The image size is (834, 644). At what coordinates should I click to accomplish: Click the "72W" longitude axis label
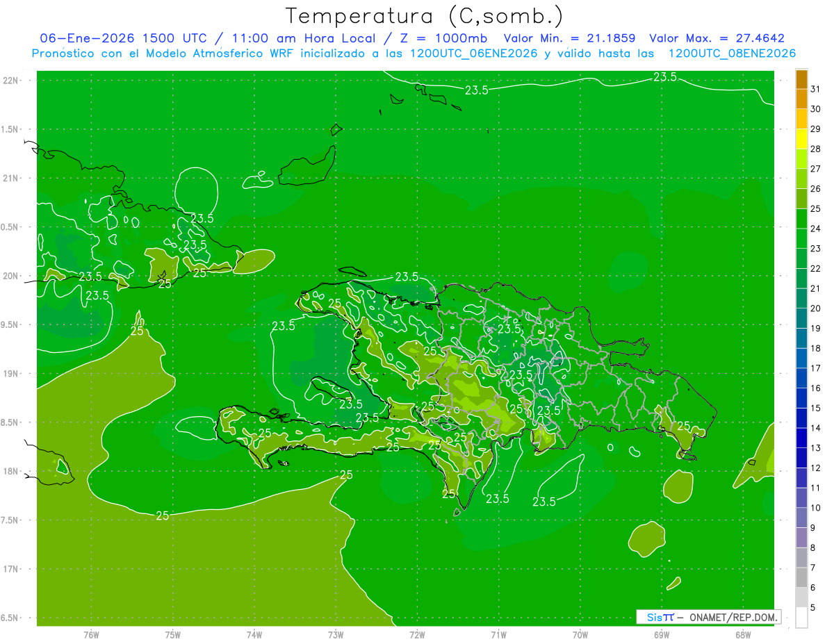[x=417, y=634]
